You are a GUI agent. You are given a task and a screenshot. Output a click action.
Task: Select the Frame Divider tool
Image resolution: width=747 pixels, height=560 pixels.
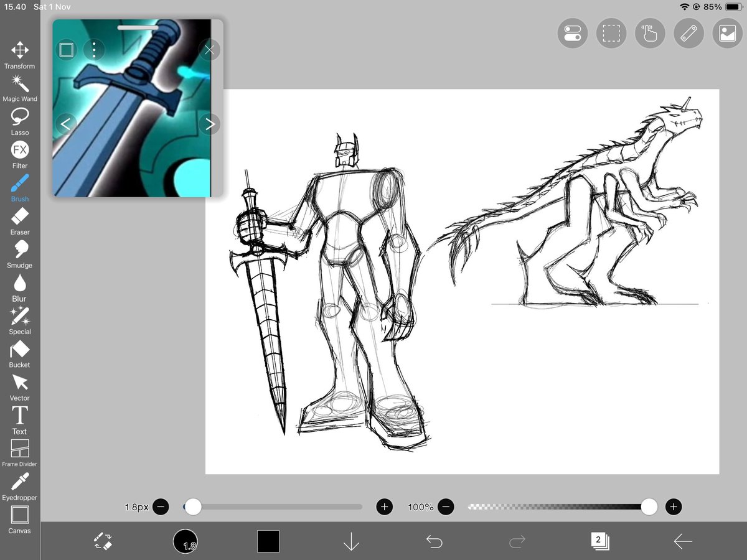[x=20, y=453]
